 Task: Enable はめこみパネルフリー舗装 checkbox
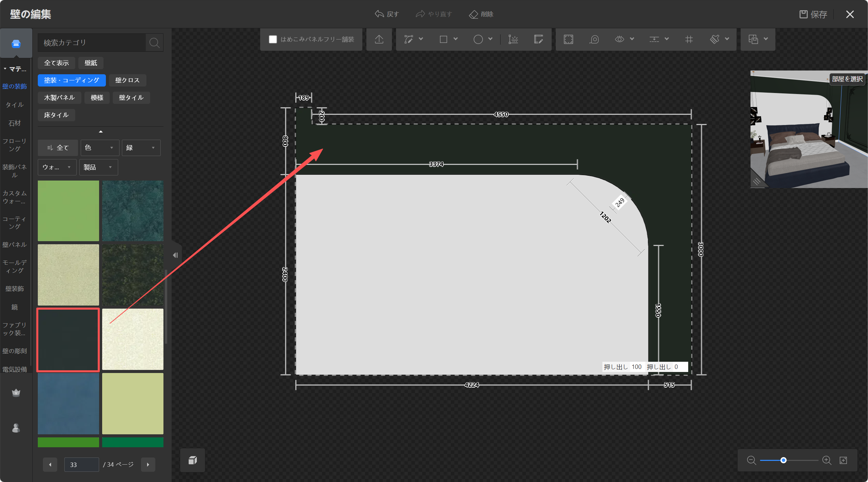coord(273,40)
